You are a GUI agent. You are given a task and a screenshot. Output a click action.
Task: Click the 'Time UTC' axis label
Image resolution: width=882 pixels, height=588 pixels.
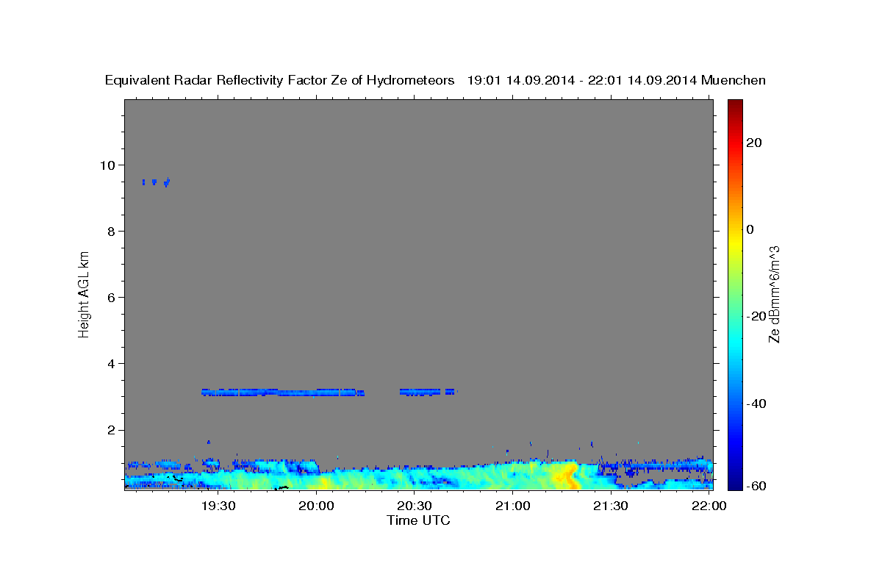(418, 520)
